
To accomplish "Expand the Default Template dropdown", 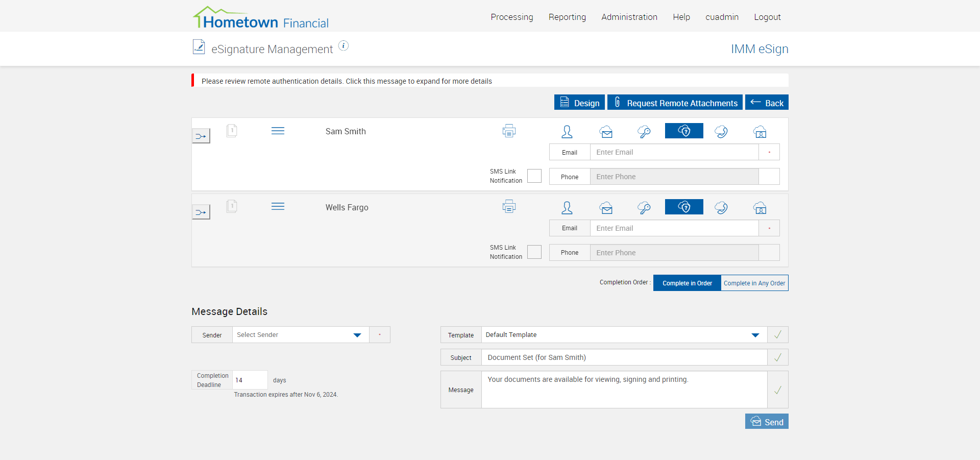I will [624, 335].
